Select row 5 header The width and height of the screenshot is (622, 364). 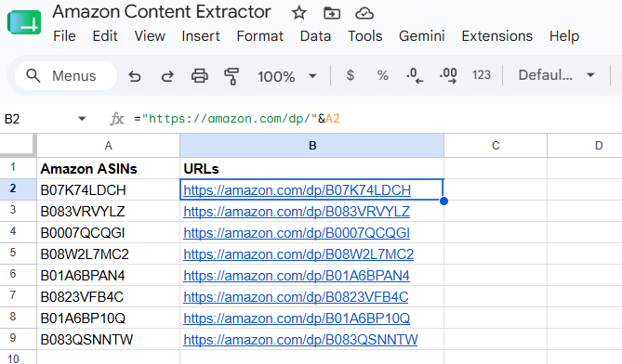pos(18,253)
